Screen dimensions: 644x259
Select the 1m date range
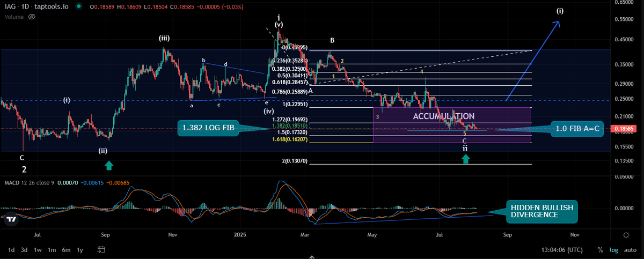click(52, 250)
